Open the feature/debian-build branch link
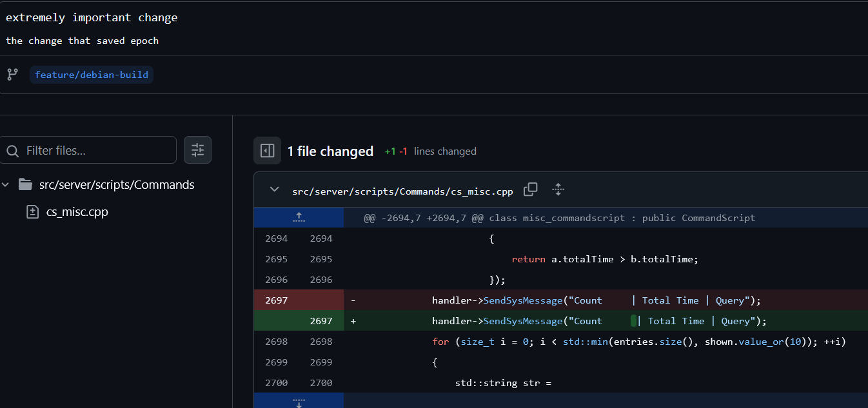868x408 pixels. pyautogui.click(x=92, y=75)
